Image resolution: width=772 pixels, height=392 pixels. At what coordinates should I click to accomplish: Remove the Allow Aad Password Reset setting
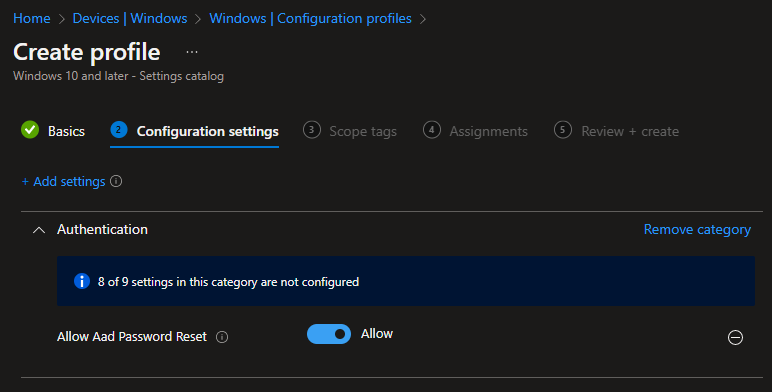point(735,337)
